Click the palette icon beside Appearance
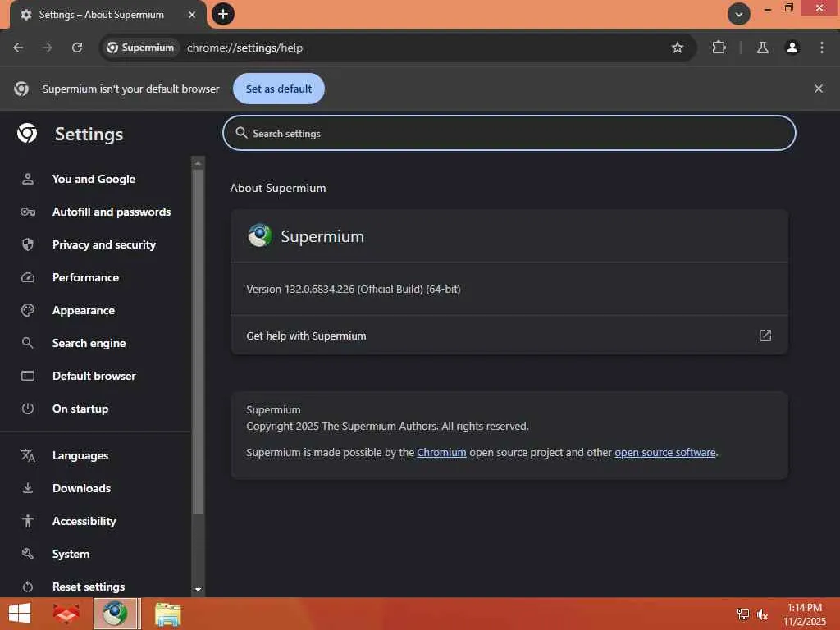This screenshot has width=840, height=630. 28,310
